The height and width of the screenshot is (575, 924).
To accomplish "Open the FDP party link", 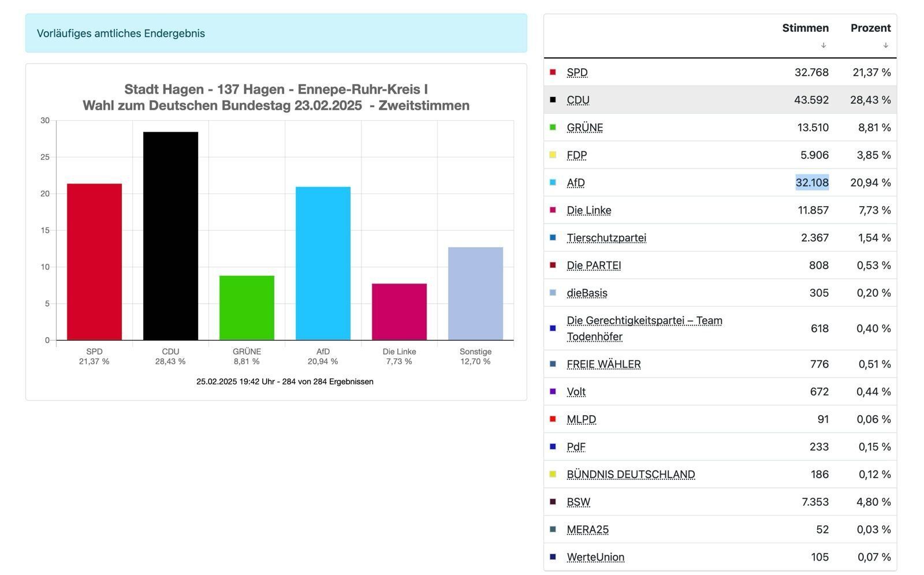I will (x=576, y=155).
